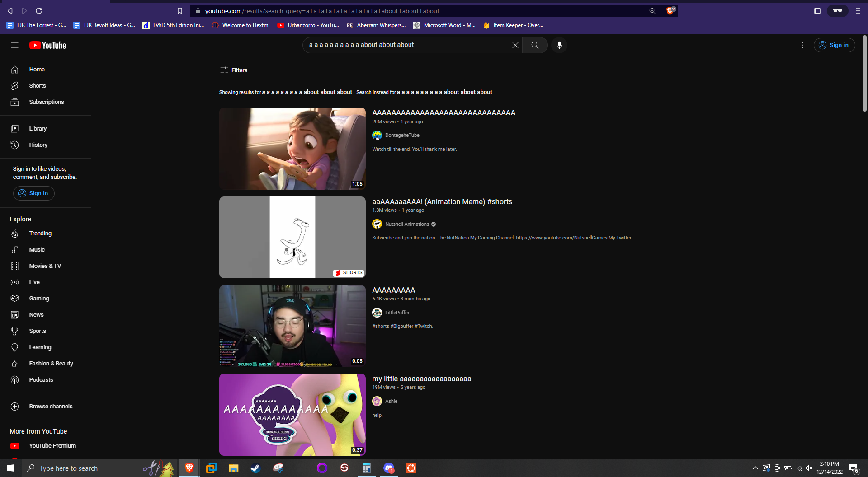Open the my little aaaa video thumbnail

pos(292,414)
